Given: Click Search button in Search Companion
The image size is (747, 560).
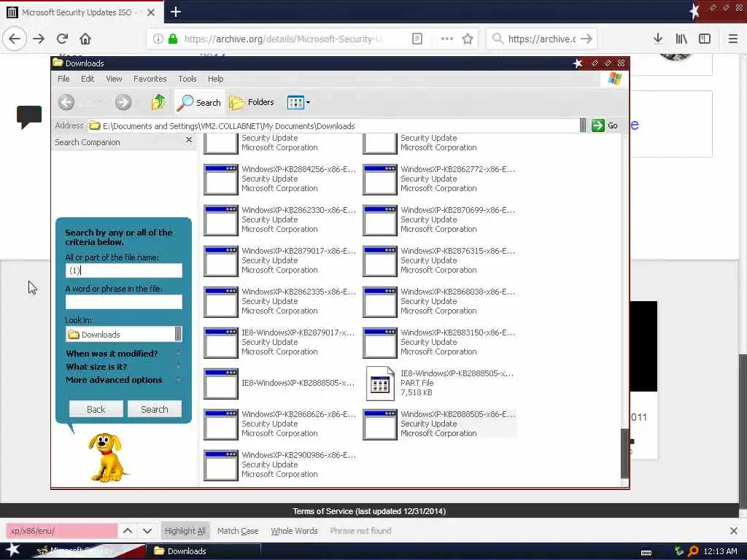Looking at the screenshot, I should tap(155, 409).
